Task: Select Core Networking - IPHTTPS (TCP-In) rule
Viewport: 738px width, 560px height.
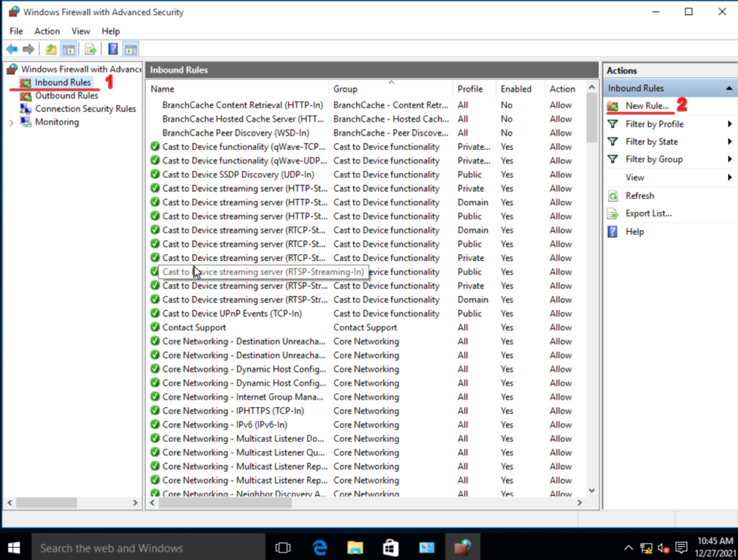Action: point(233,411)
